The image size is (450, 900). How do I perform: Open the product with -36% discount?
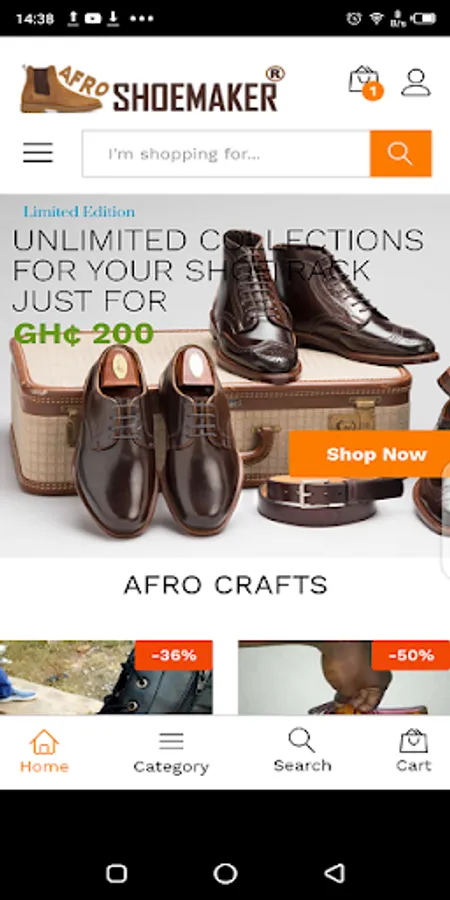click(106, 677)
